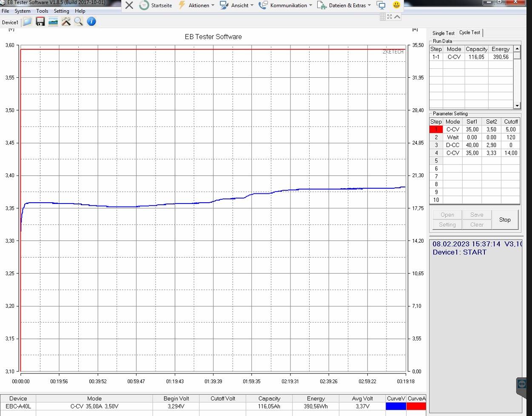The image size is (532, 416).
Task: Select the red step 1 cell
Action: click(x=436, y=130)
